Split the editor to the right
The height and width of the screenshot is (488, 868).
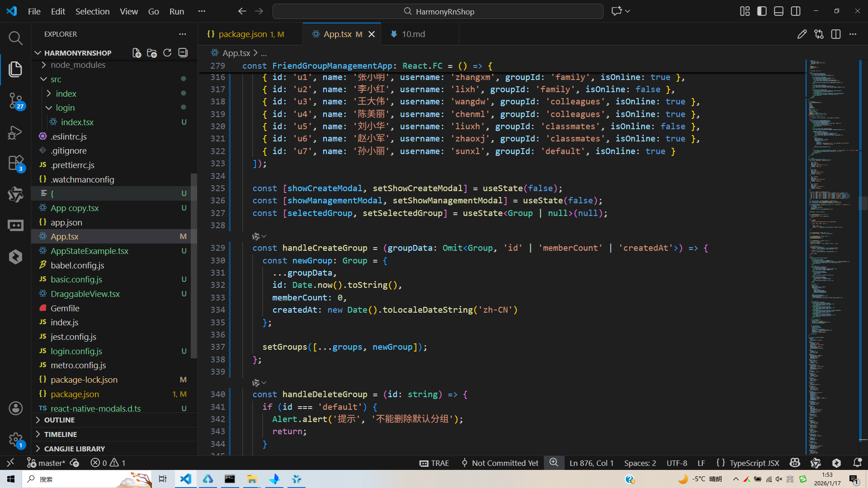point(835,34)
